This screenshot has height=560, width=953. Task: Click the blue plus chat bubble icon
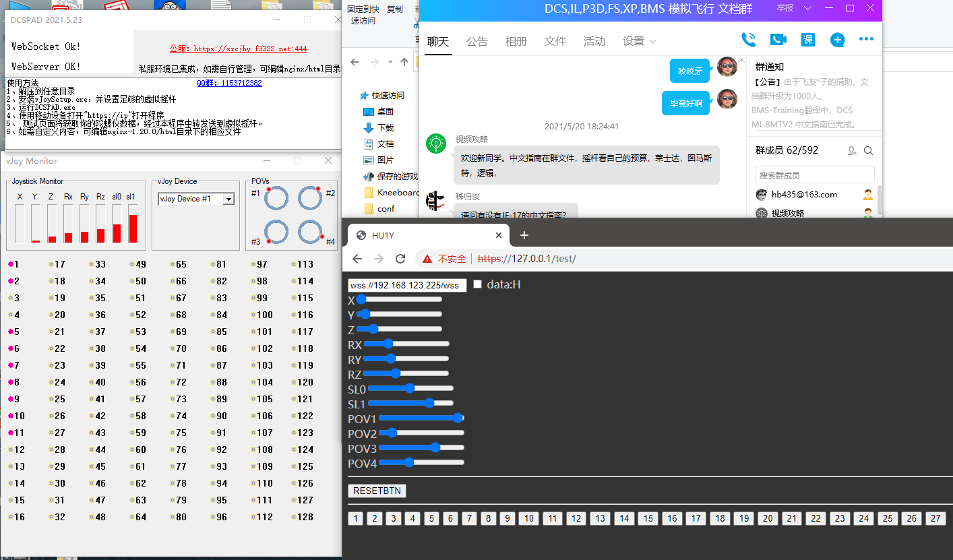[x=837, y=40]
